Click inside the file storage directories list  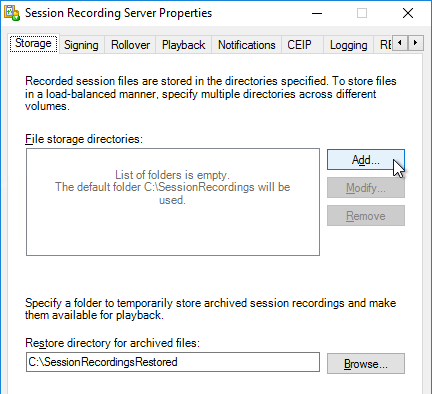coord(173,202)
